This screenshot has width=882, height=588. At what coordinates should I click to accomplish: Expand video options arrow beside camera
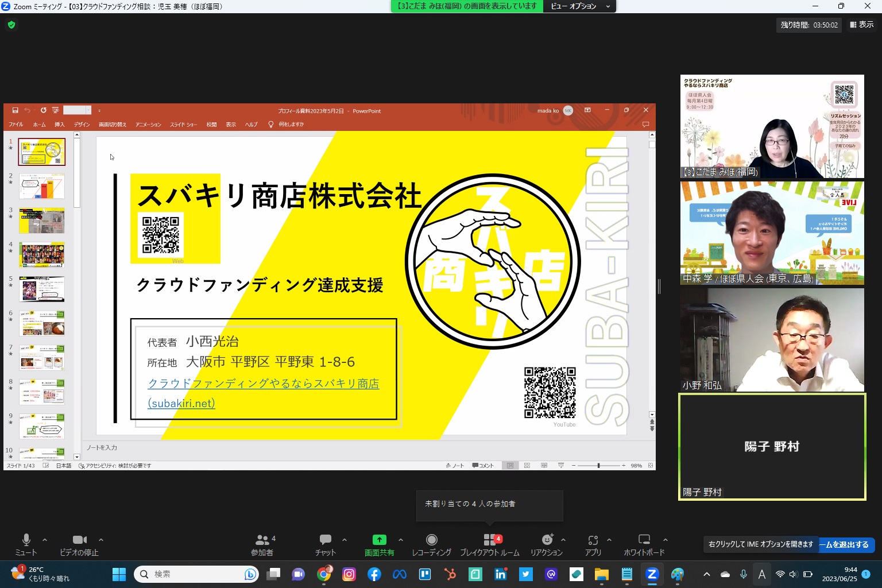(101, 540)
